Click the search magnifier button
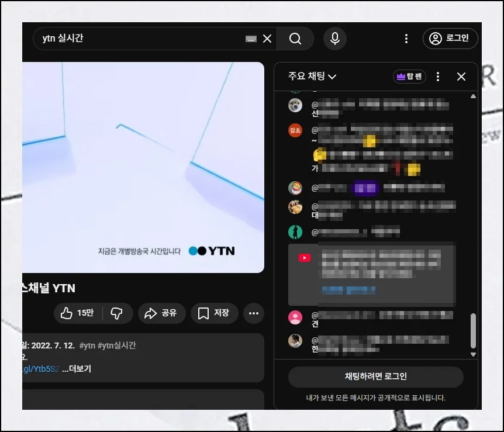 point(295,39)
